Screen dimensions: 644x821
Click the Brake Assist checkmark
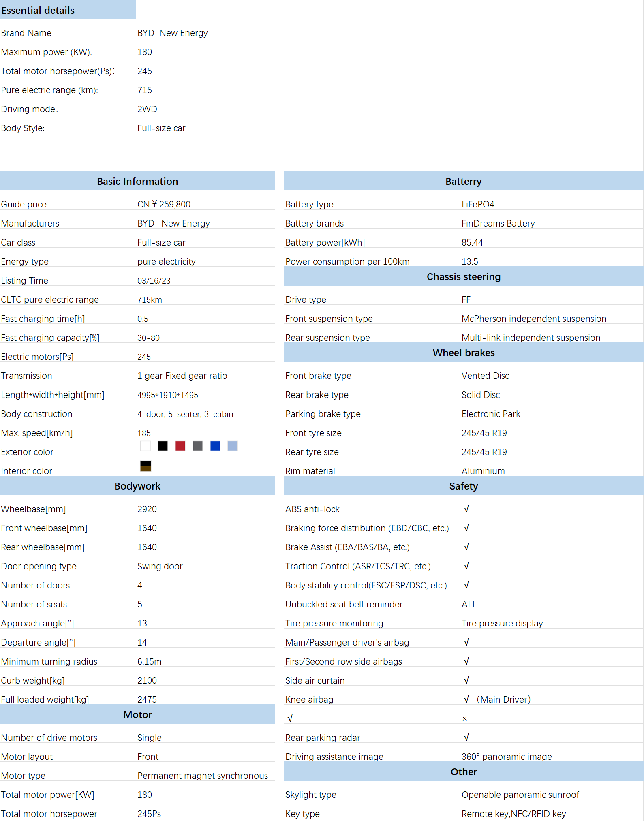point(466,547)
